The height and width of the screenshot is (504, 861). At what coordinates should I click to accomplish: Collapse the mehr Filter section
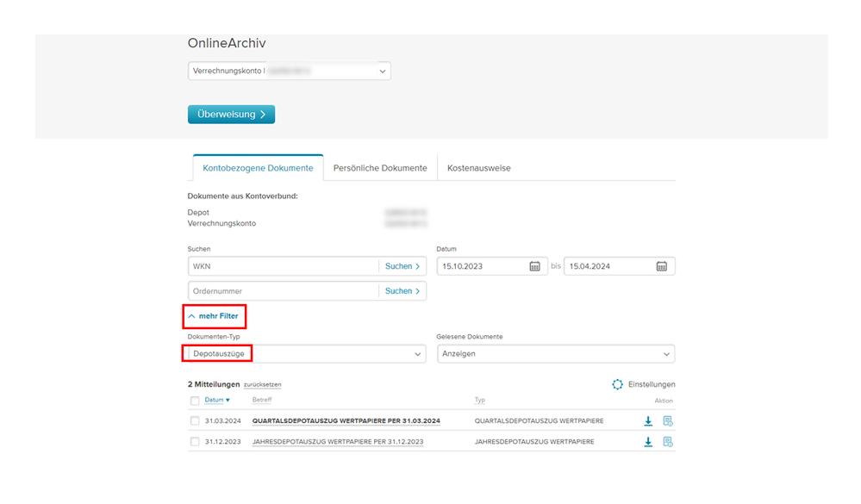click(x=214, y=315)
